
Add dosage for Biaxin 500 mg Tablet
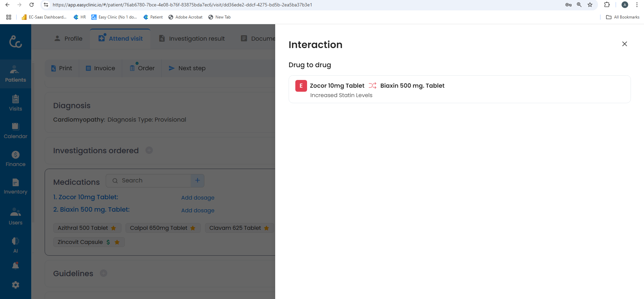tap(198, 210)
